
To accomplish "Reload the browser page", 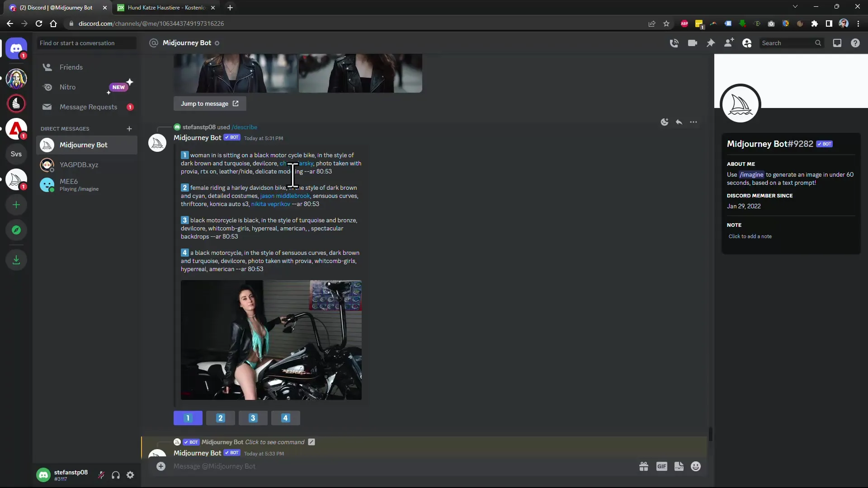I will coord(39,23).
